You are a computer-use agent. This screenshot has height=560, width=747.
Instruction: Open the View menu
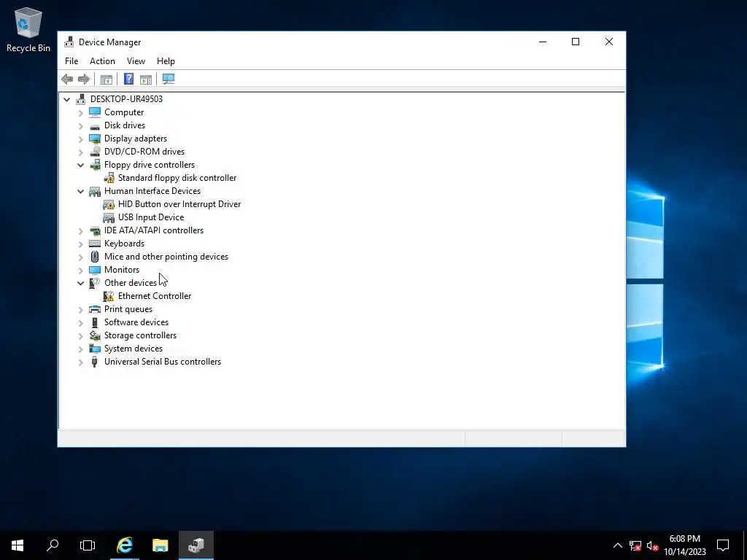pyautogui.click(x=136, y=61)
